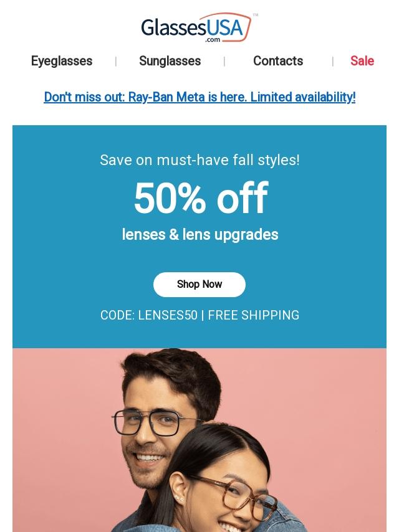The height and width of the screenshot is (532, 399).
Task: Select Contacts in the navigation
Action: [x=278, y=61]
